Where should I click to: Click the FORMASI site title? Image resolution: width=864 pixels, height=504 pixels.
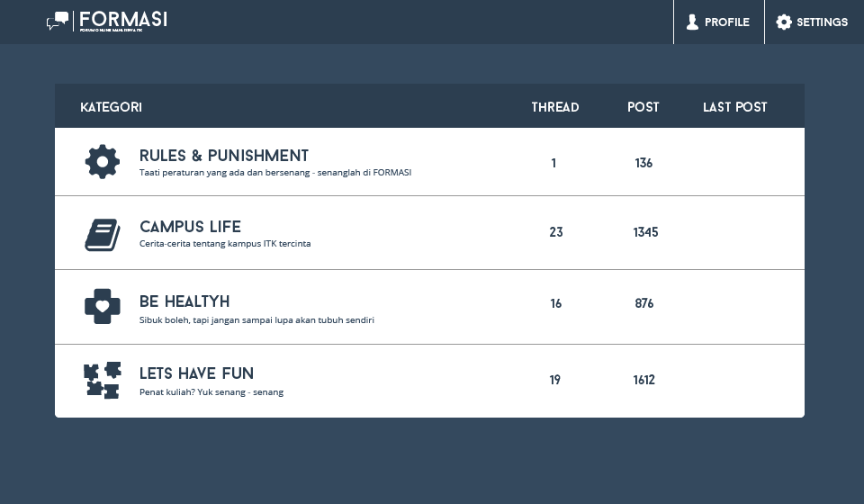coord(123,20)
